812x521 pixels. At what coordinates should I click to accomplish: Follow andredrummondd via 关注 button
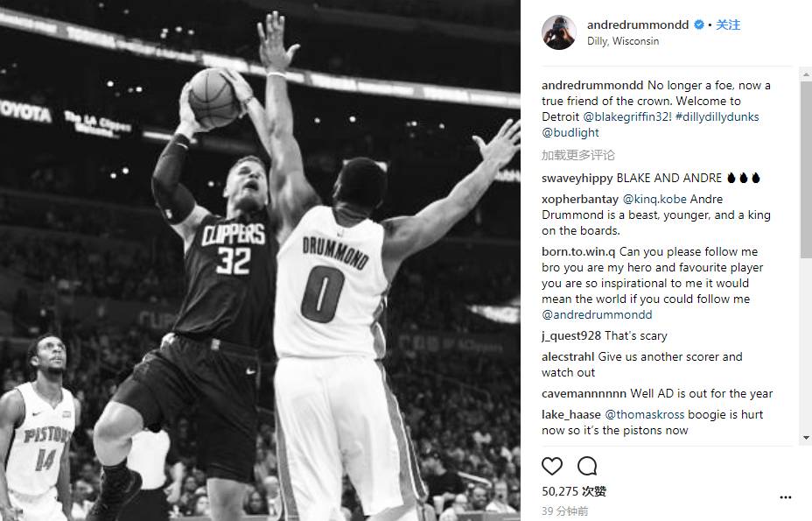coord(728,25)
